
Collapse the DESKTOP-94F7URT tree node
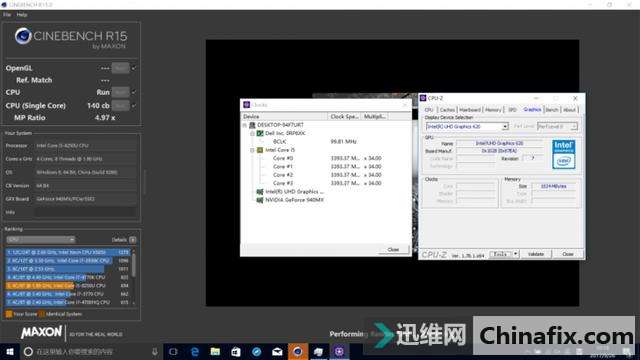(245, 125)
